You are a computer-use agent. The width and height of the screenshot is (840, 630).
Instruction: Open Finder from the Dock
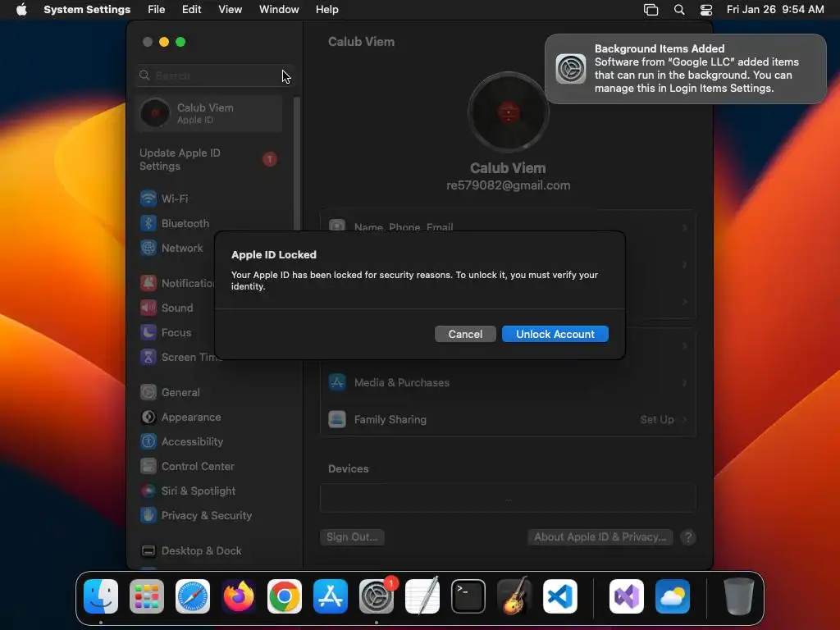pyautogui.click(x=101, y=596)
